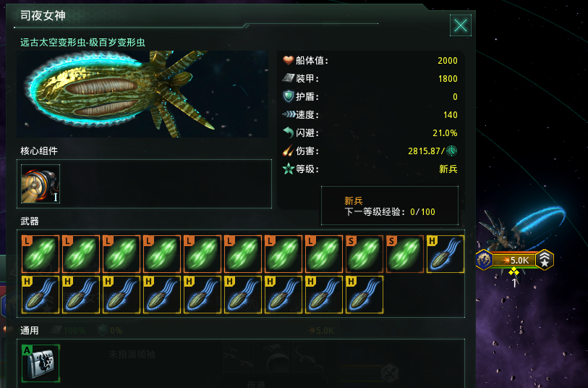This screenshot has height=388, width=588.
Task: Select the first H-slot in bottom row
Action: point(41,295)
